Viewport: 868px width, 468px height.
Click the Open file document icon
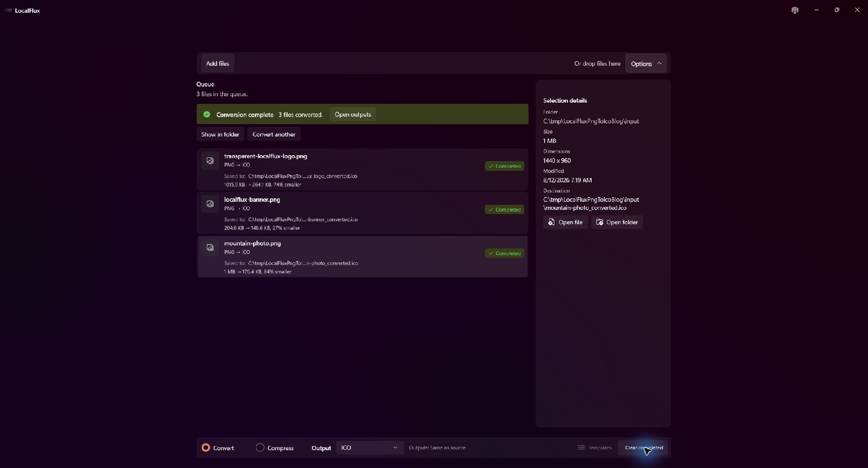(x=551, y=222)
